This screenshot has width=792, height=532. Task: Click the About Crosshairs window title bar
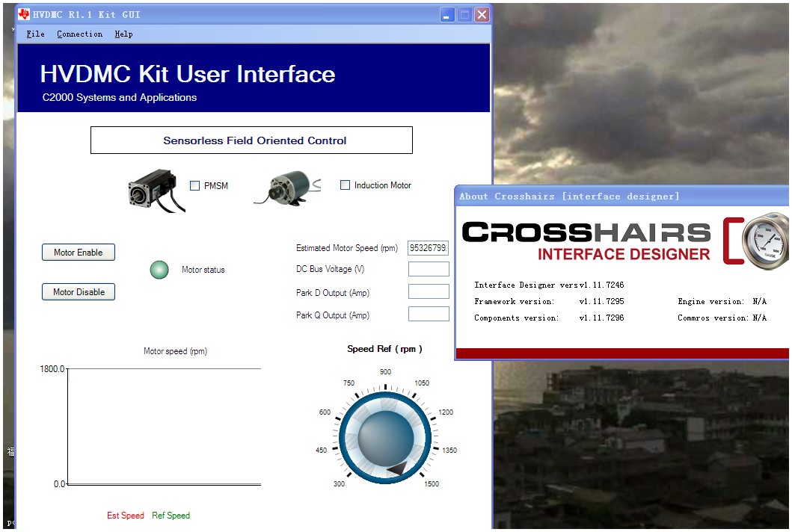(621, 197)
